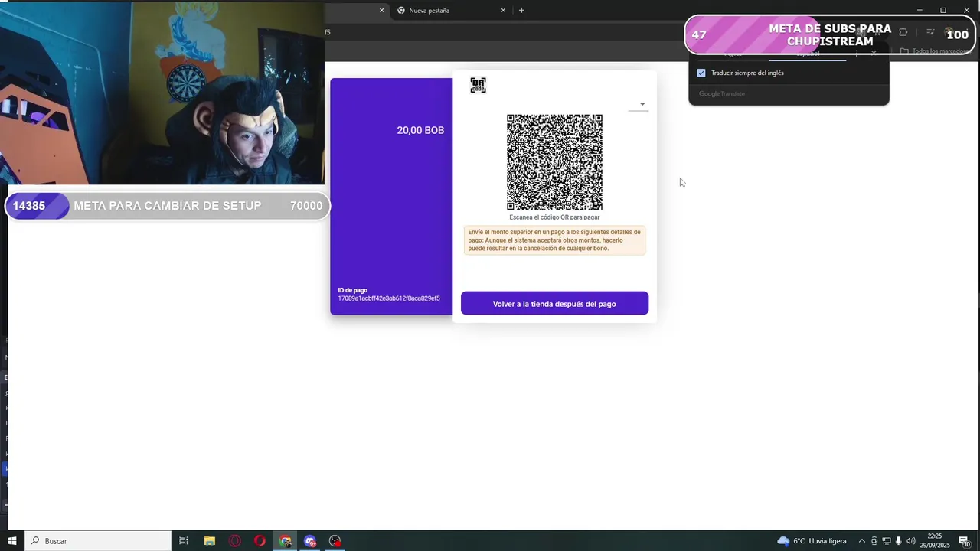The image size is (980, 551).
Task: Open Discord from the taskbar
Action: (x=310, y=541)
